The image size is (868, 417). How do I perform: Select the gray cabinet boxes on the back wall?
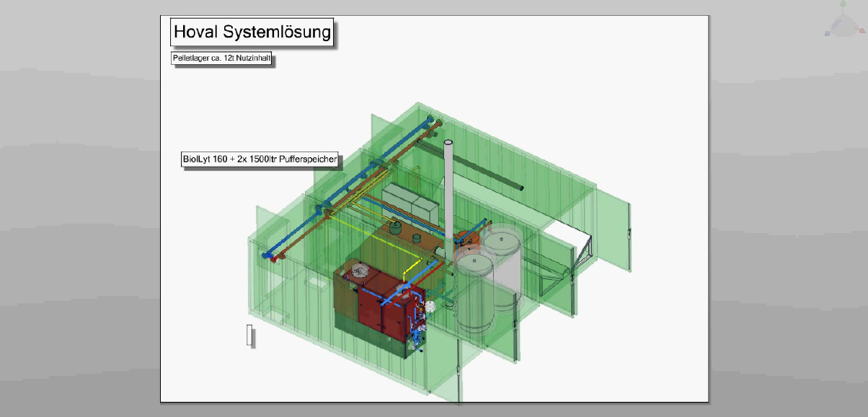tap(409, 201)
